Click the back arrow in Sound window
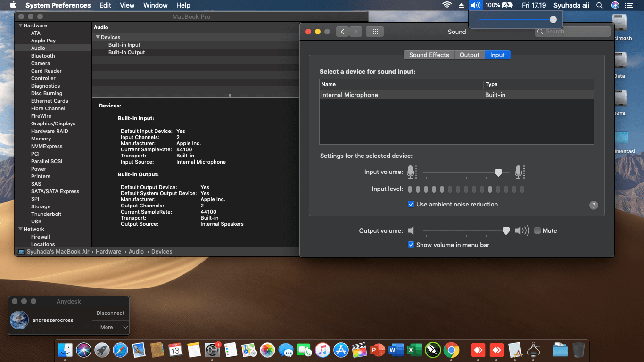644x362 pixels. [342, 32]
